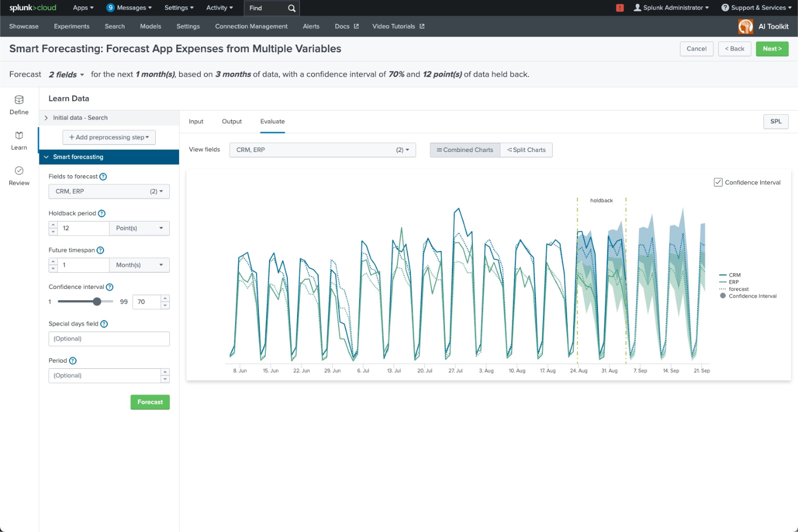Screen dimensions: 798x532
Task: Open the Models nav item
Action: 150,26
